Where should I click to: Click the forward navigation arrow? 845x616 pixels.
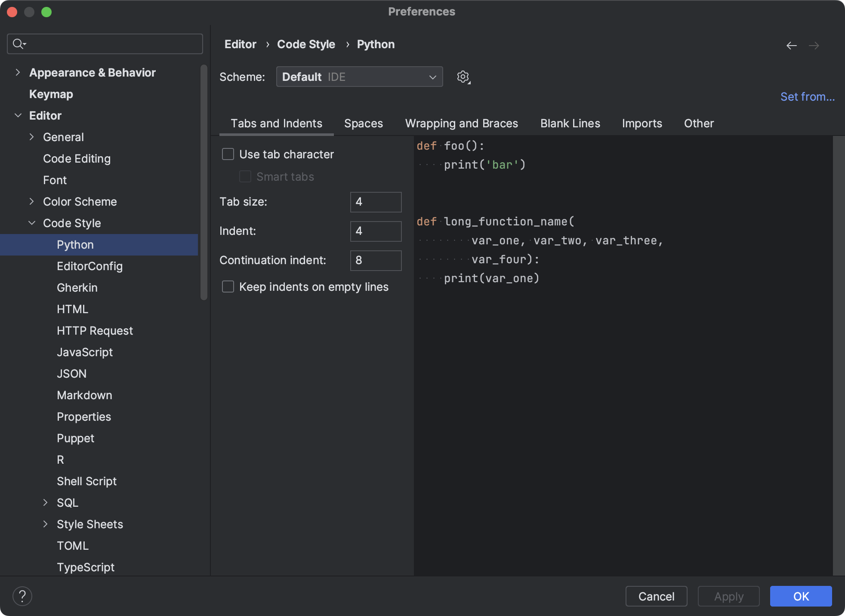(x=814, y=45)
